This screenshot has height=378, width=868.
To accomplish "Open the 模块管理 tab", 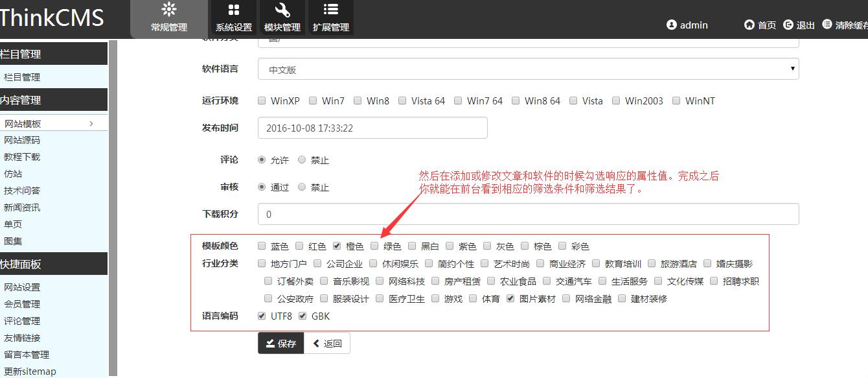I will pos(282,18).
